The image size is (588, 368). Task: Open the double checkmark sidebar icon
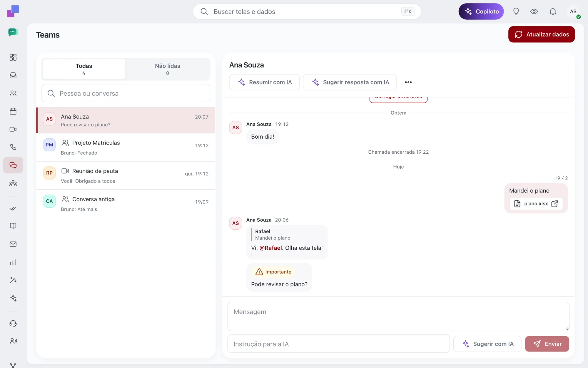(13, 208)
